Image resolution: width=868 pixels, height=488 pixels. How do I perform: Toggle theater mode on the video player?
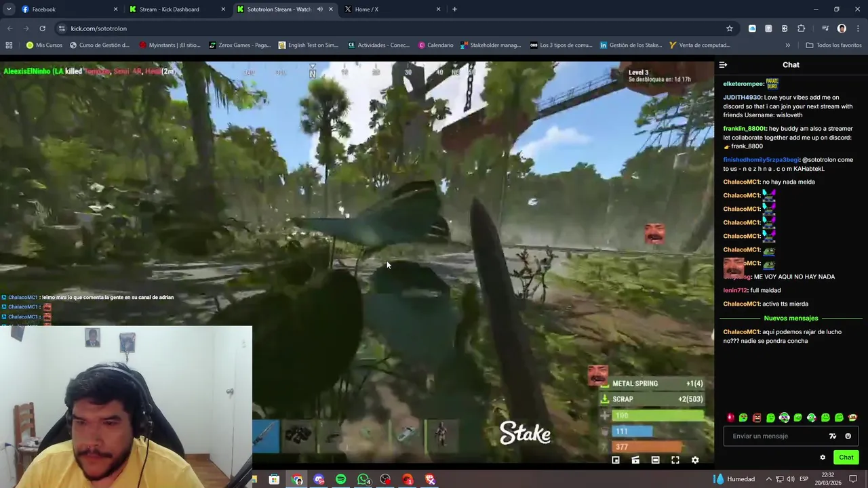655,460
